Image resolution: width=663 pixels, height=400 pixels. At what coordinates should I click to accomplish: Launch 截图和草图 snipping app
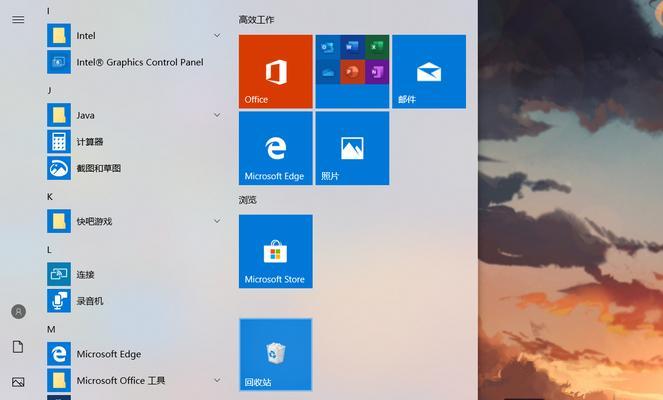pyautogui.click(x=134, y=168)
